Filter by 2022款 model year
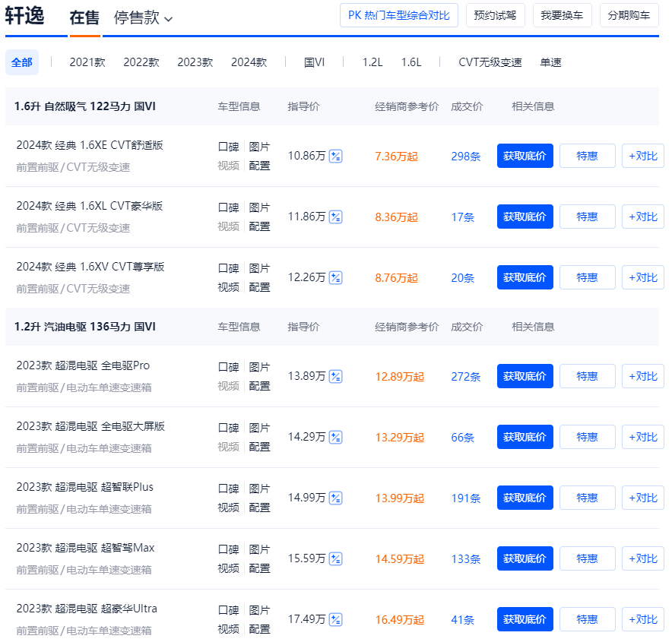672x642 pixels. tap(141, 62)
